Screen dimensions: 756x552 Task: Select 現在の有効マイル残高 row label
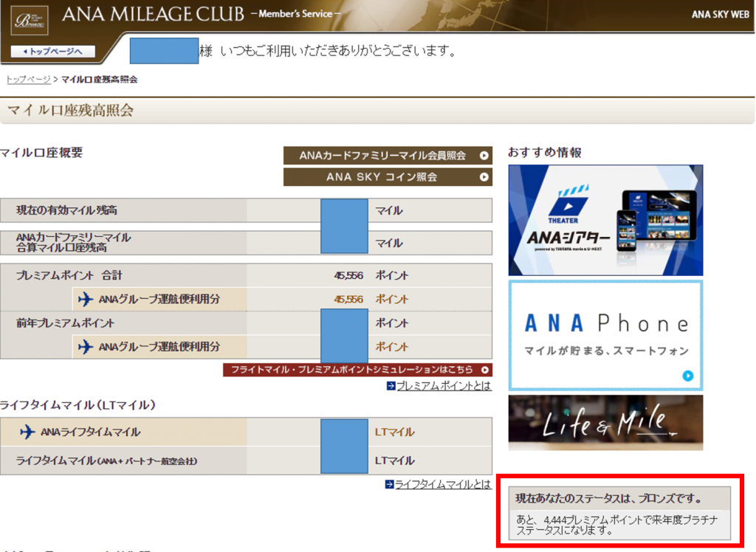pyautogui.click(x=66, y=210)
